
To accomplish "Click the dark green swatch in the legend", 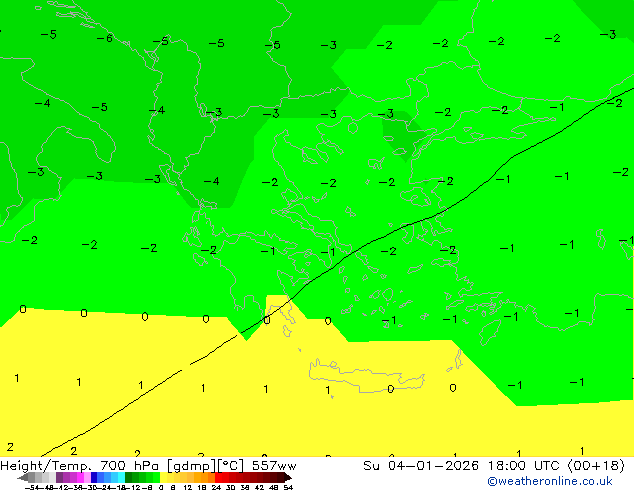I will 129,477.
